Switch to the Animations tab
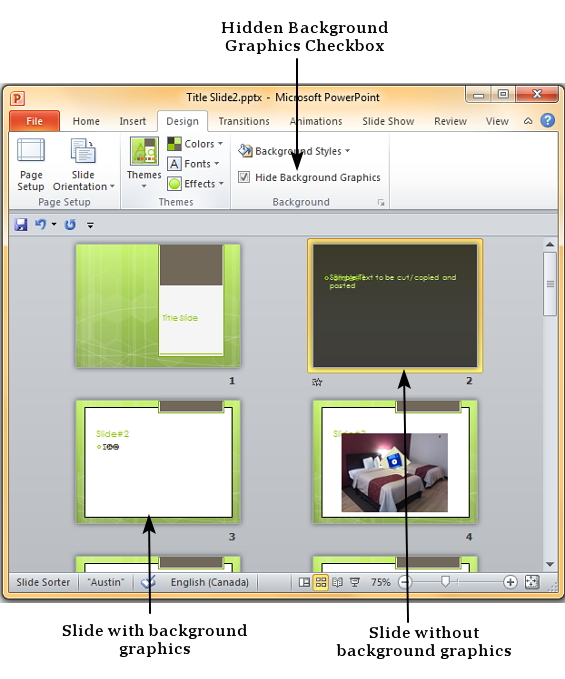 pyautogui.click(x=316, y=121)
